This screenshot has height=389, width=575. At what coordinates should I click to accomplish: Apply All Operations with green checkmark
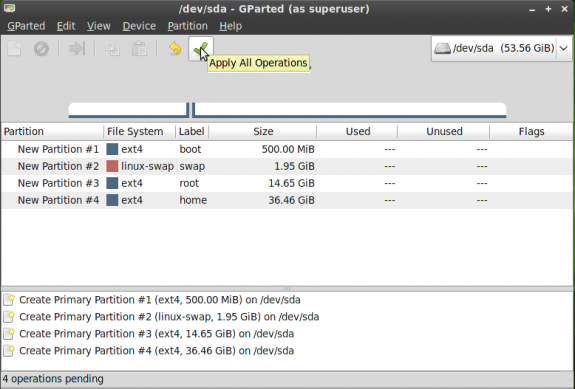click(201, 48)
